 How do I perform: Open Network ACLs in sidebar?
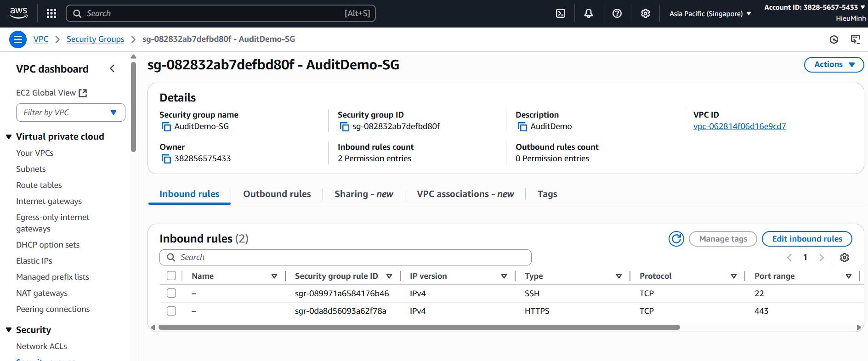click(x=42, y=346)
